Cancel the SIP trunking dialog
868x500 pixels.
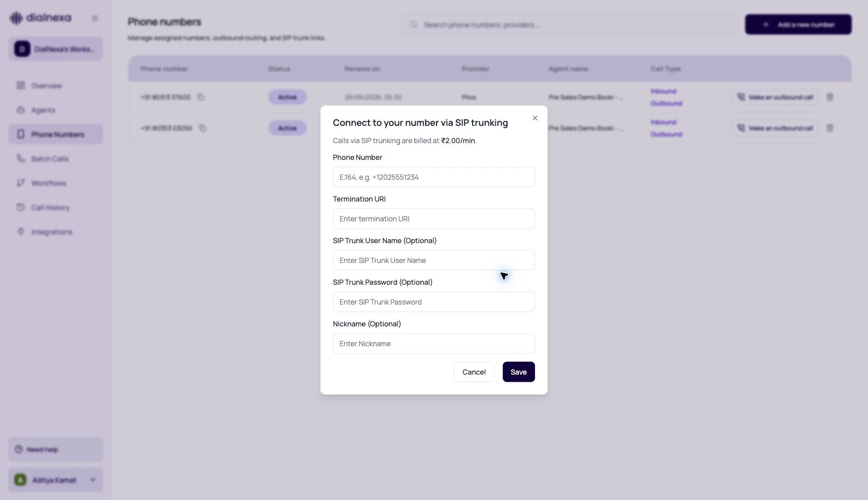[x=474, y=372]
